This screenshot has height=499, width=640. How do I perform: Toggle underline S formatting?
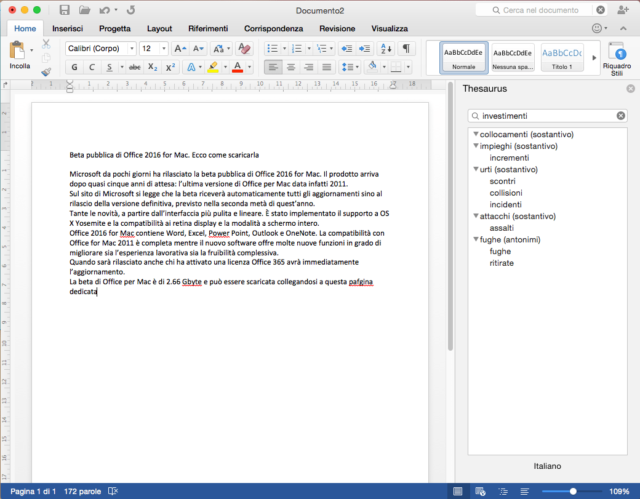coord(109,67)
